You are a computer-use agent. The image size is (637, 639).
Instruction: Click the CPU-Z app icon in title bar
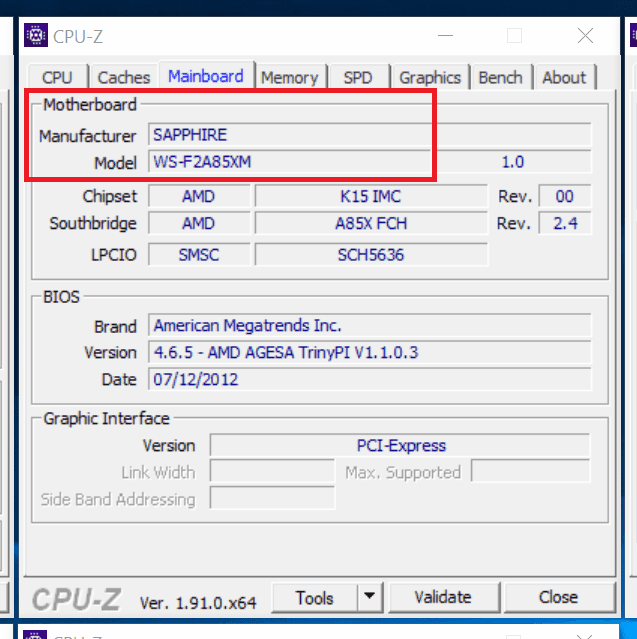pyautogui.click(x=36, y=35)
